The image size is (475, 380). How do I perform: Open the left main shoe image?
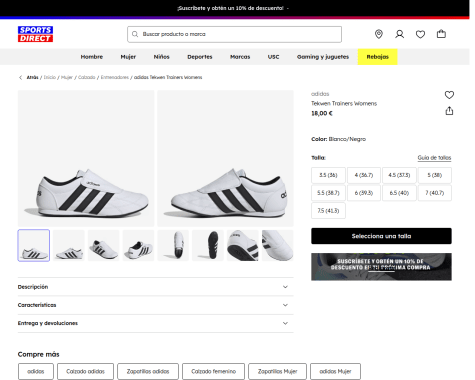[86, 158]
